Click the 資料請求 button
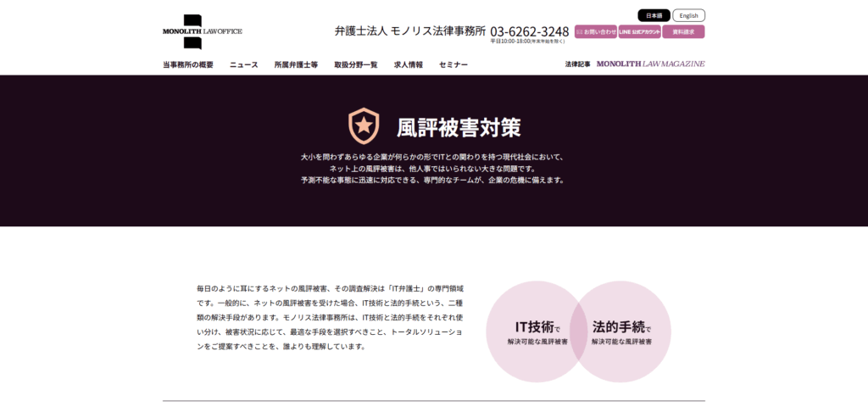This screenshot has height=412, width=868. point(683,31)
